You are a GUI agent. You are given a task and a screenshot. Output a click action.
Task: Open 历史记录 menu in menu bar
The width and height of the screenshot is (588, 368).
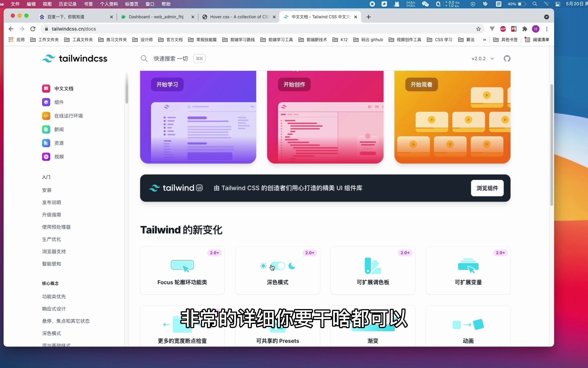68,4
